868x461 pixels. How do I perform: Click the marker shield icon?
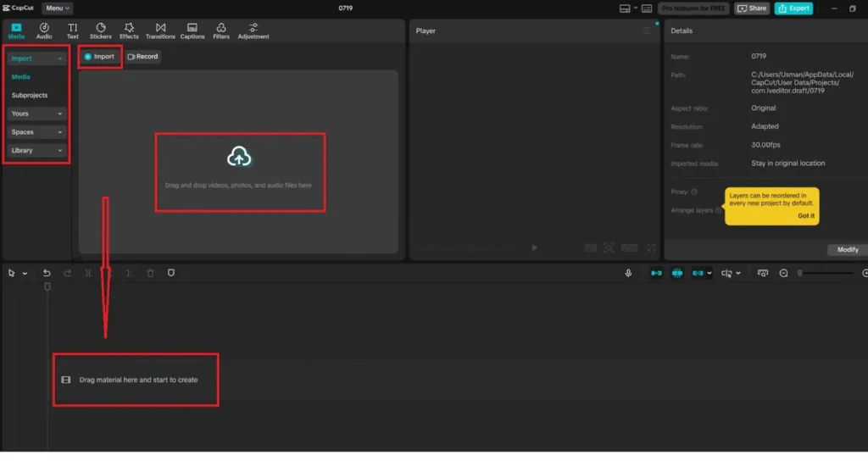pos(171,273)
